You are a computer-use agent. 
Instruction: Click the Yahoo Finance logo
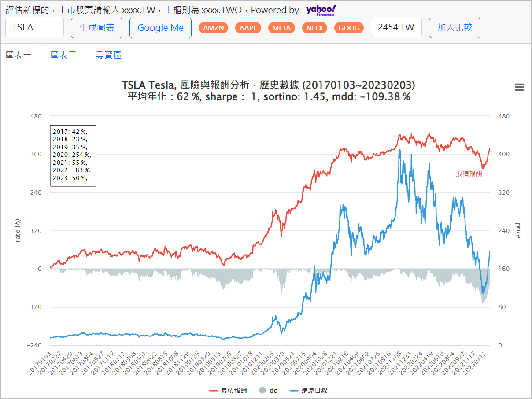tap(321, 11)
